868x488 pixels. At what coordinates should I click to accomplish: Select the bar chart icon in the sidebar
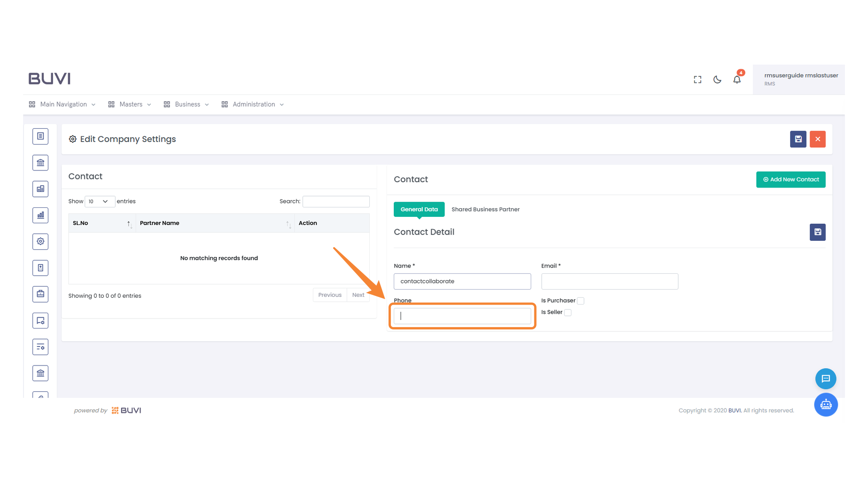coord(40,215)
